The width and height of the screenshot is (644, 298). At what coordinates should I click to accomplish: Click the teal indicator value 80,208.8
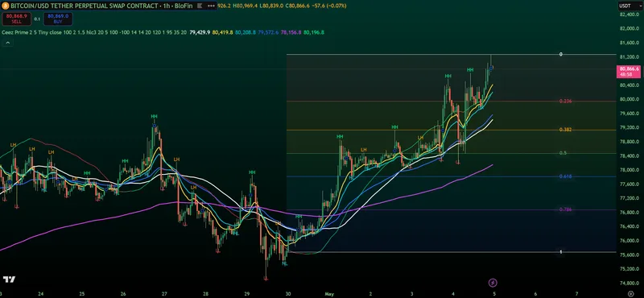click(x=246, y=32)
